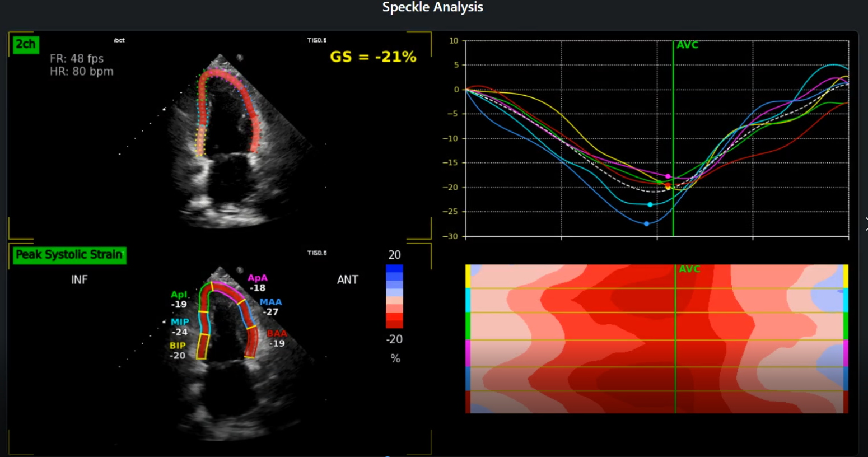Screen dimensions: 868x457
Task: Click AVC label on the strain curve graph
Action: [687, 45]
